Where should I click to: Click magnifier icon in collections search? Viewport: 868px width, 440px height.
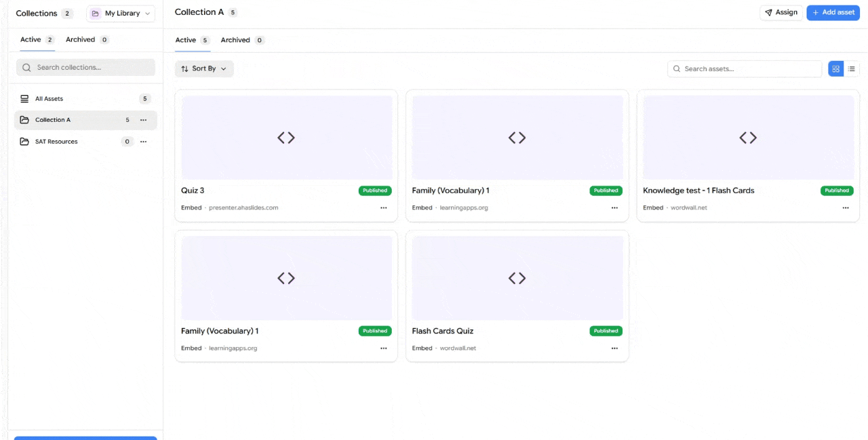(x=27, y=68)
